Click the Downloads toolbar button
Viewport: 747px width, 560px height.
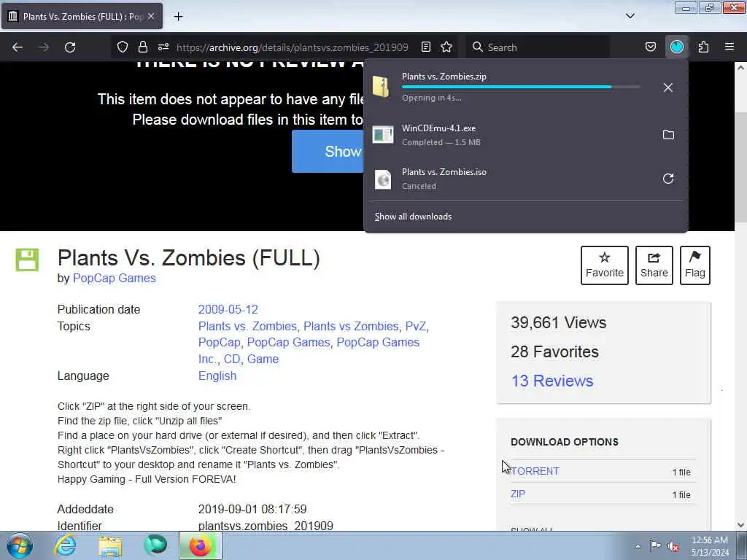(677, 47)
